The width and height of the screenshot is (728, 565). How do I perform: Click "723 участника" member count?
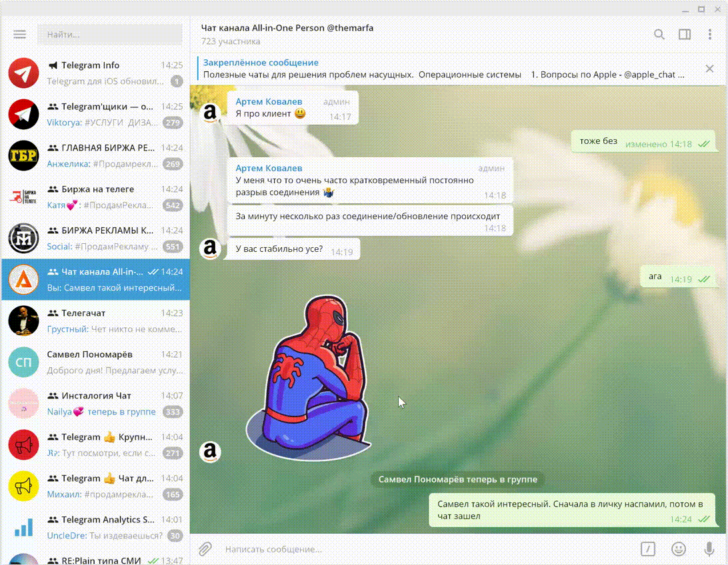[x=230, y=41]
